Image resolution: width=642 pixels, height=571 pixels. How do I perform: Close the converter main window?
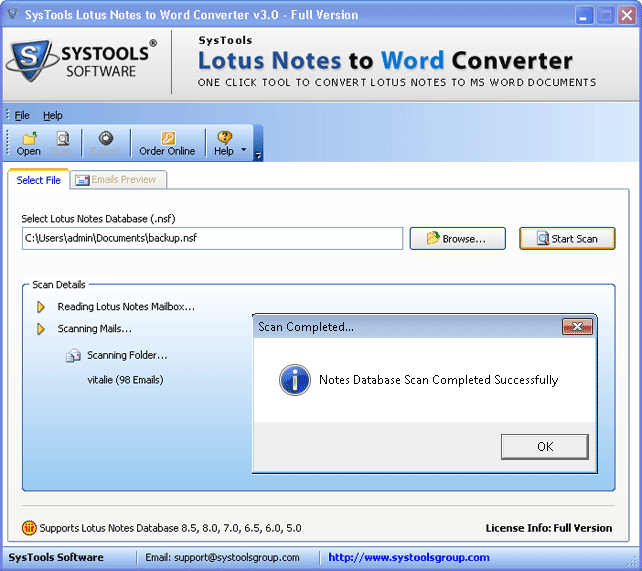tap(626, 16)
